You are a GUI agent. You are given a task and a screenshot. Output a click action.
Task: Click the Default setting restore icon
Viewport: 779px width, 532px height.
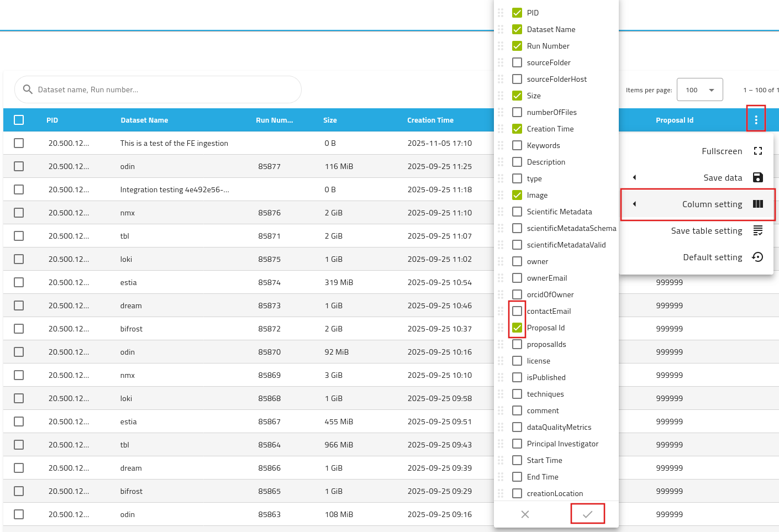coord(757,257)
